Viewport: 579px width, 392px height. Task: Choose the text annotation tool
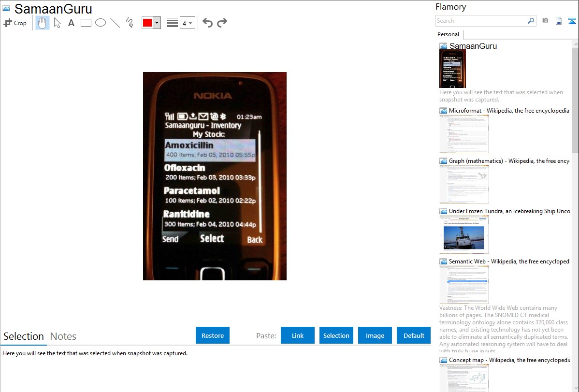[x=71, y=23]
